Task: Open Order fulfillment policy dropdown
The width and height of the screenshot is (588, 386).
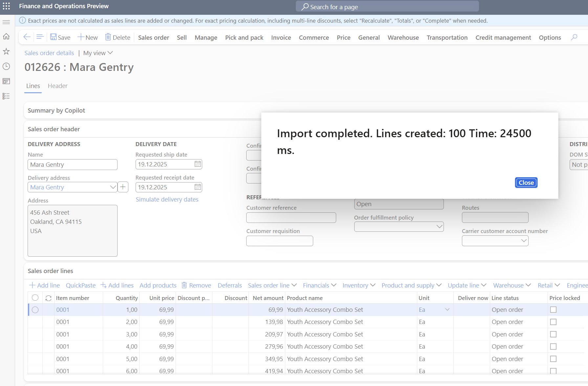Action: (439, 227)
